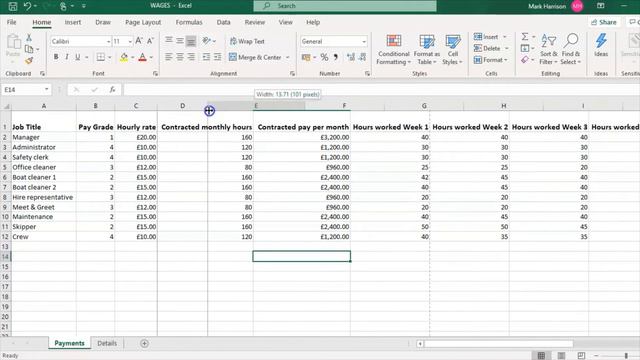Image resolution: width=640 pixels, height=360 pixels.
Task: Open the Review tab
Action: [255, 22]
